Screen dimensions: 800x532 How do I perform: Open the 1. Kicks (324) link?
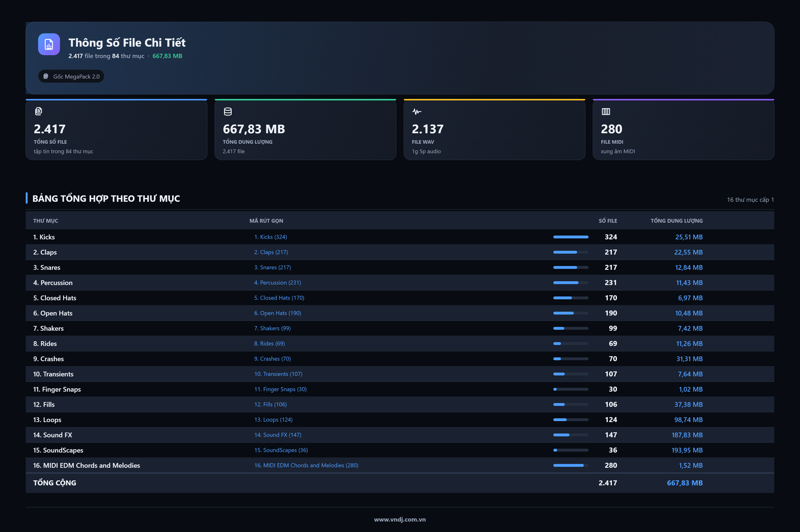271,237
